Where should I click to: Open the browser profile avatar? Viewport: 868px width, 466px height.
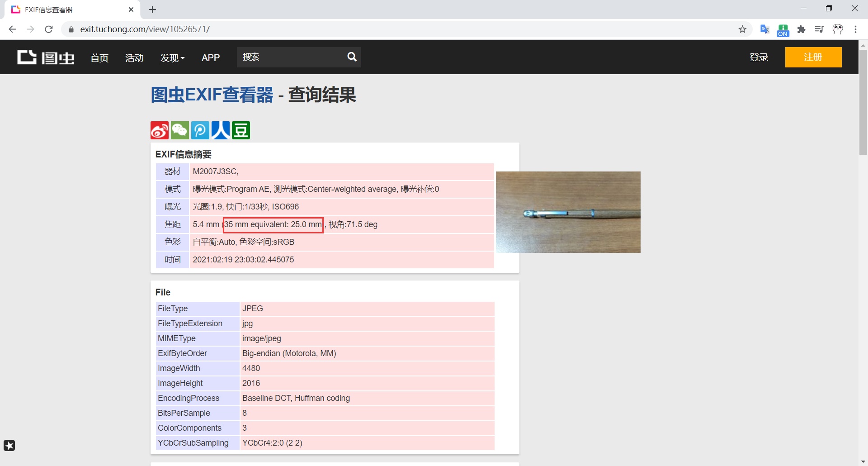point(838,29)
